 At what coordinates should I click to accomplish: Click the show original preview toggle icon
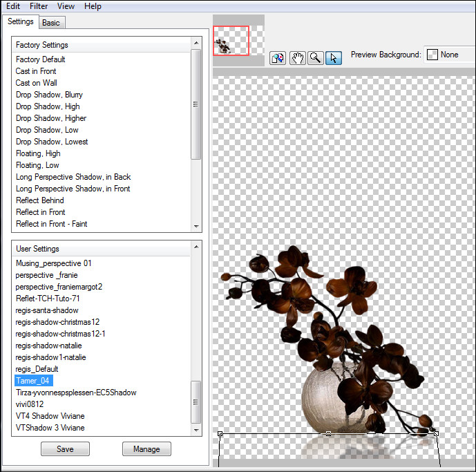278,58
